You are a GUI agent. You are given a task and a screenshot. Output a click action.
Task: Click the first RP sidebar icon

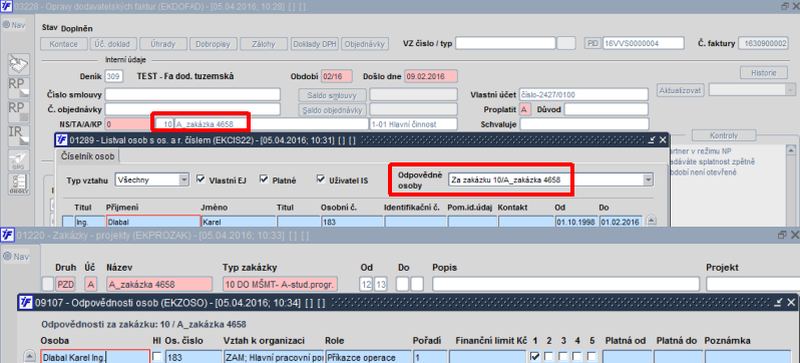(19, 88)
